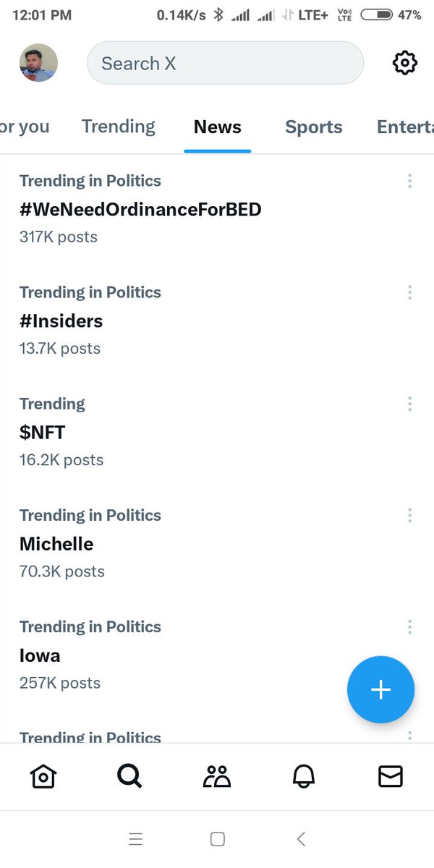Screen dimensions: 434x868
Task: Open the Notifications bell icon
Action: [304, 776]
